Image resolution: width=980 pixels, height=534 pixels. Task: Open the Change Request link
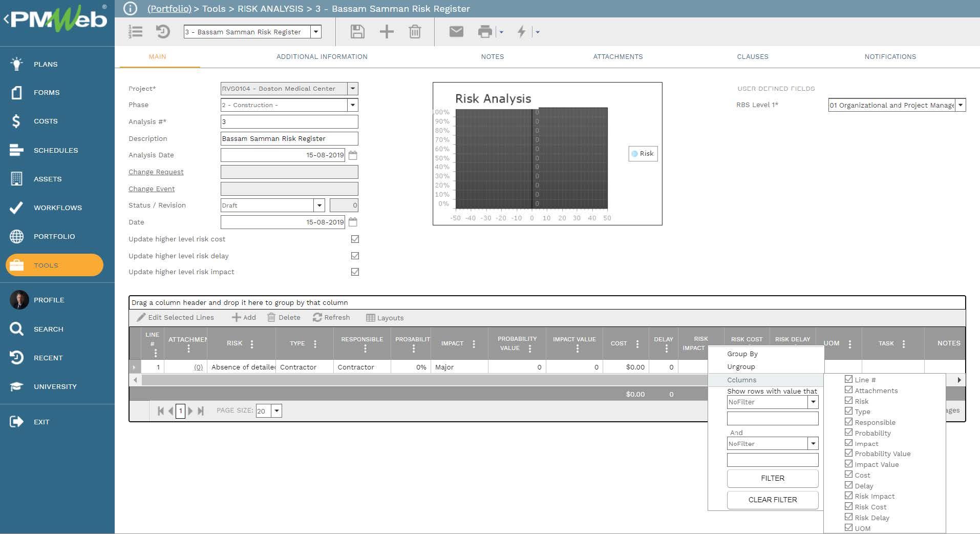(156, 172)
